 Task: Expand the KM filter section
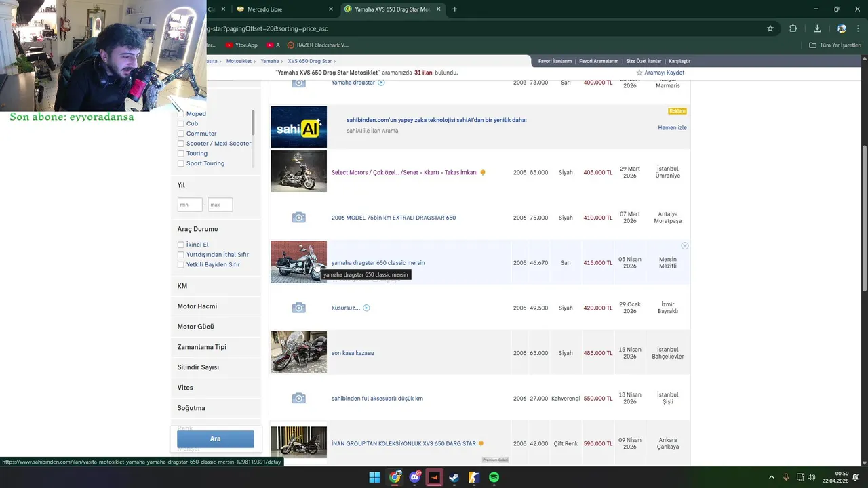[216, 286]
